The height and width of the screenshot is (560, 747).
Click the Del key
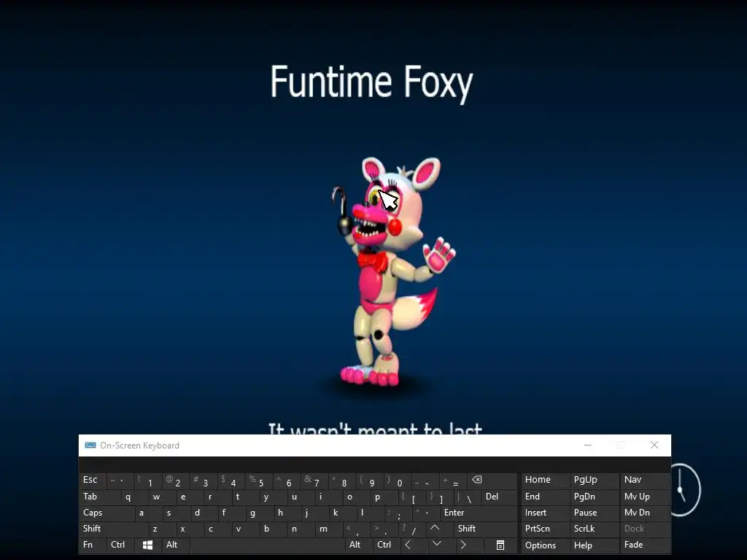pyautogui.click(x=499, y=496)
